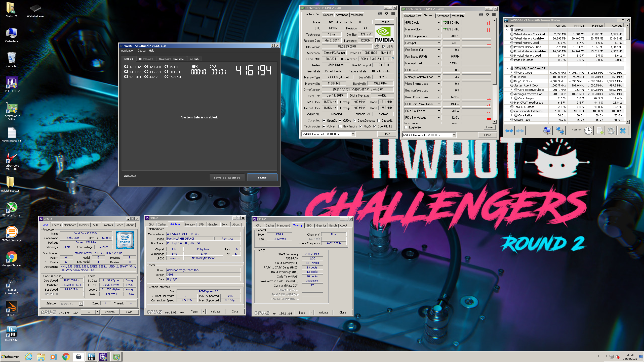Open Advanced tab in GPU-Z Graphics Card window
This screenshot has height=362, width=644.
click(x=342, y=15)
